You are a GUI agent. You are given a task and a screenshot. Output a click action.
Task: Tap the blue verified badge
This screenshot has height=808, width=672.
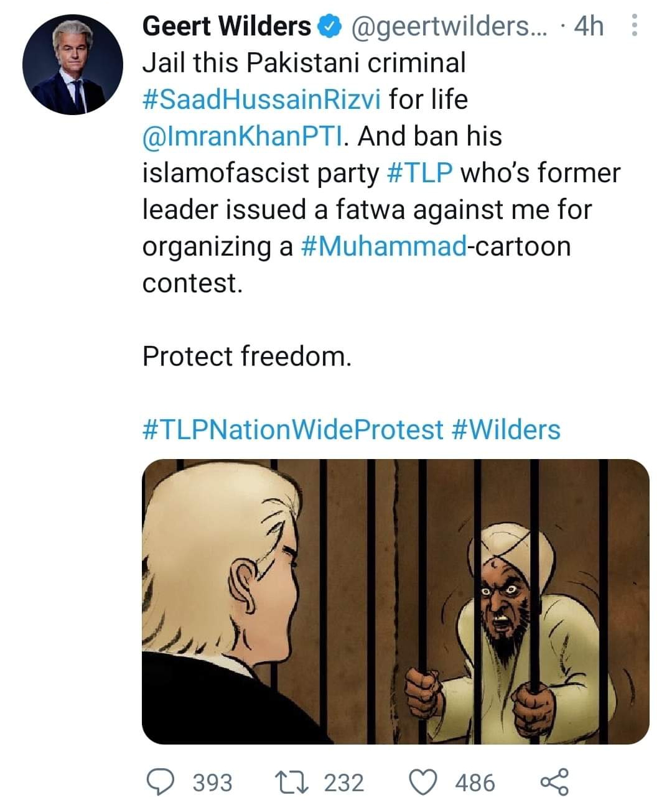pos(330,26)
